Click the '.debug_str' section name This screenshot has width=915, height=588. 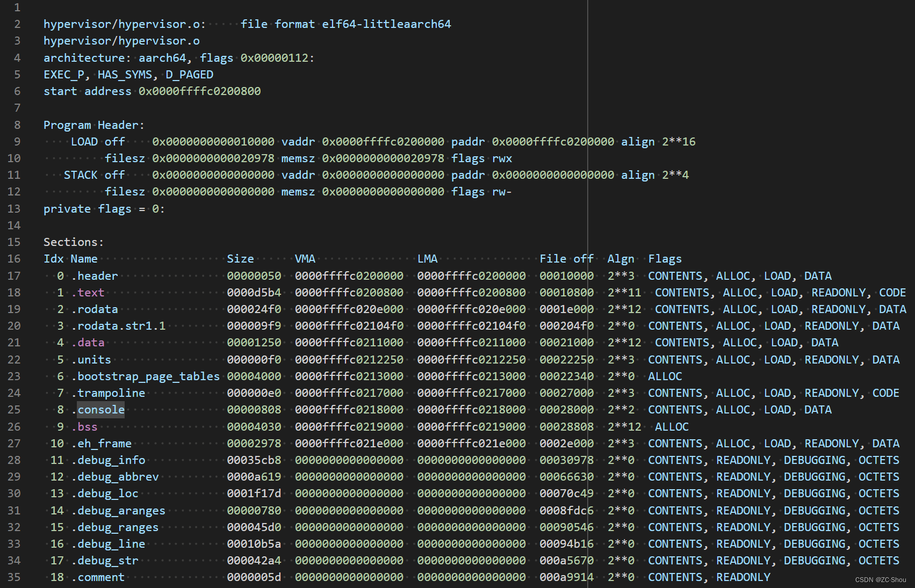(105, 560)
